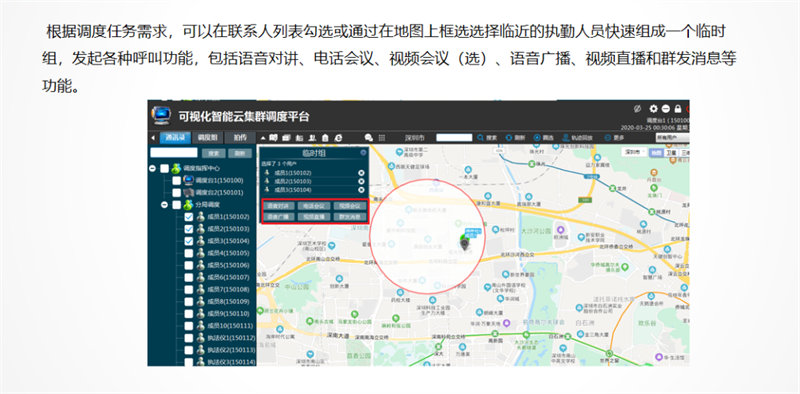The width and height of the screenshot is (800, 394).
Task: Check the 成员5(150106) checkbox
Action: [x=189, y=265]
